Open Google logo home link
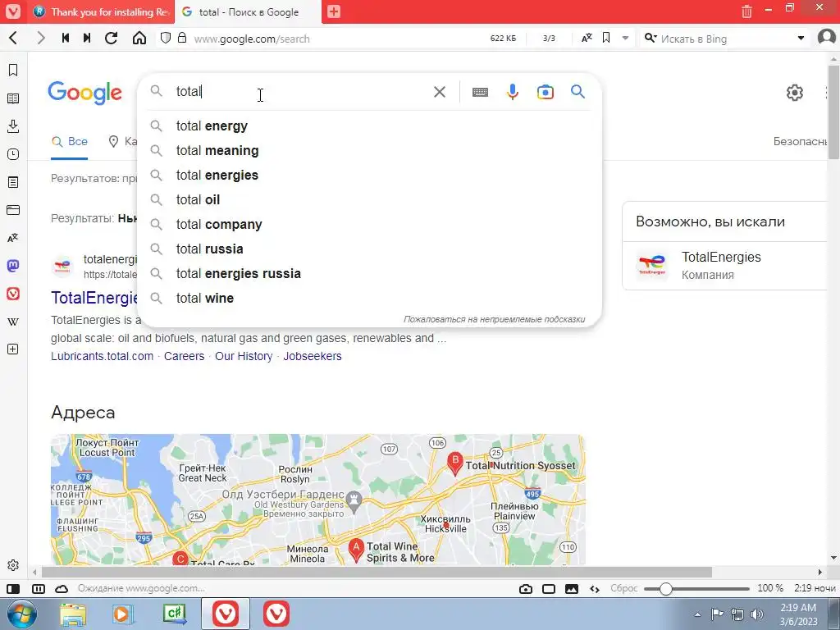 pos(84,93)
